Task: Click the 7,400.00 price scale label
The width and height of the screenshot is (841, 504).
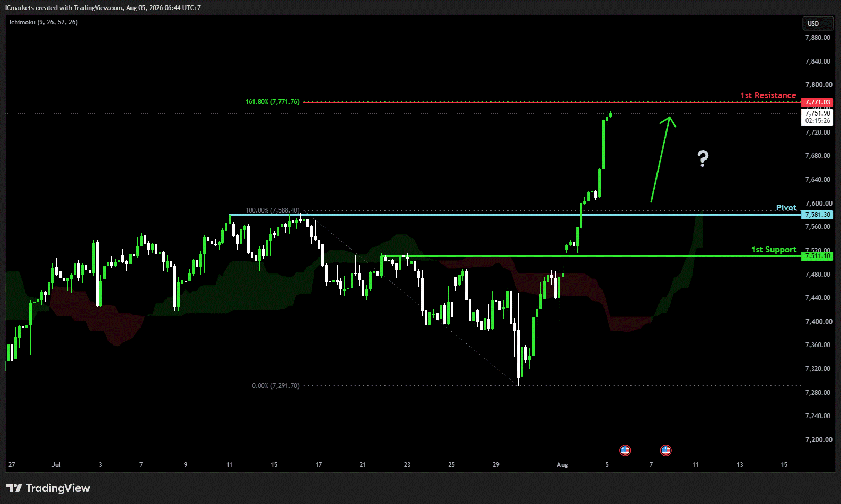Action: pos(818,322)
